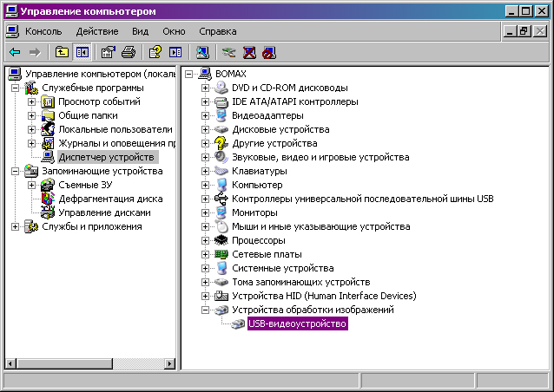
Task: Expand Службы и приложения node
Action: (15, 227)
